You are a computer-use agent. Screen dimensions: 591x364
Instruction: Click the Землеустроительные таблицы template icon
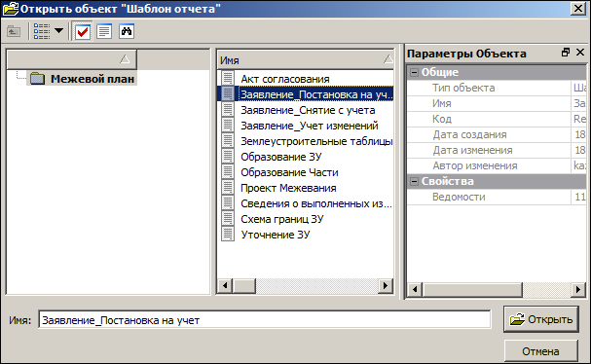tap(228, 141)
